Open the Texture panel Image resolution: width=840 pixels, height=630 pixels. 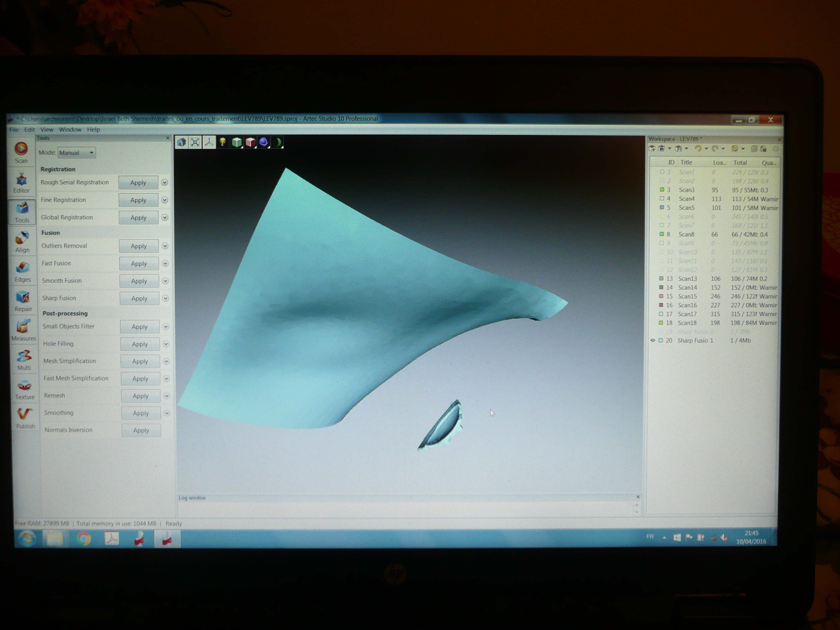point(25,389)
